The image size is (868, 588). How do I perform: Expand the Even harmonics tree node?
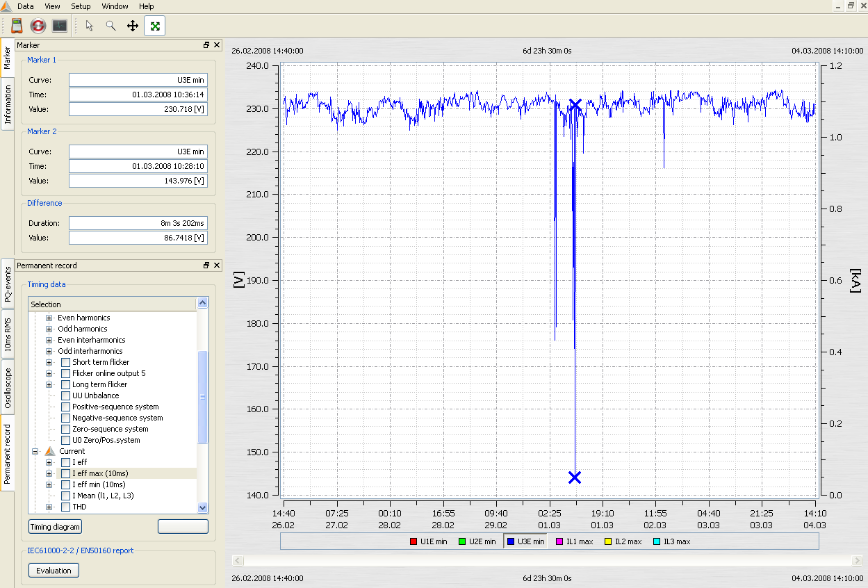coord(49,318)
